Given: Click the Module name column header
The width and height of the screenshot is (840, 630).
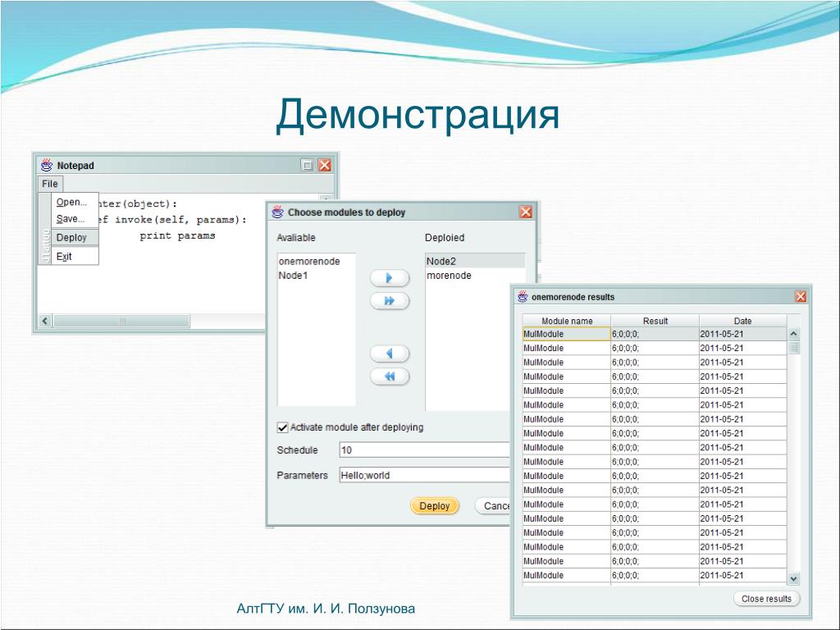Looking at the screenshot, I should tap(567, 321).
